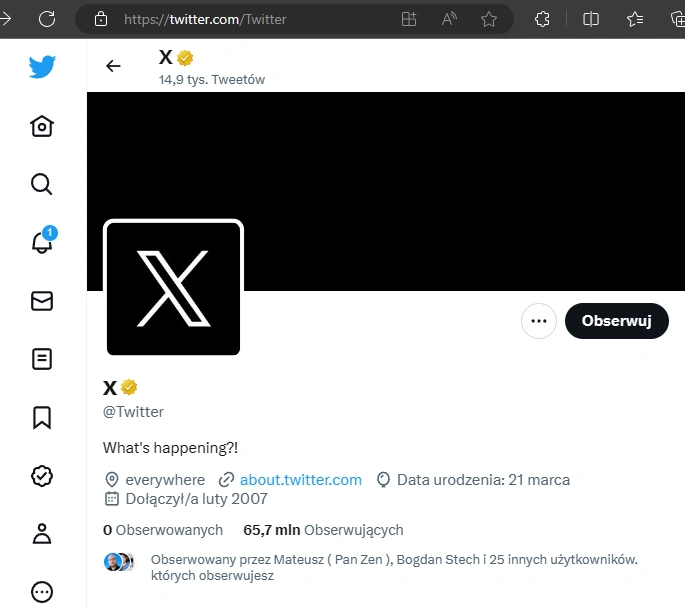The width and height of the screenshot is (685, 610).
Task: Click the browser refresh icon
Action: tap(47, 19)
